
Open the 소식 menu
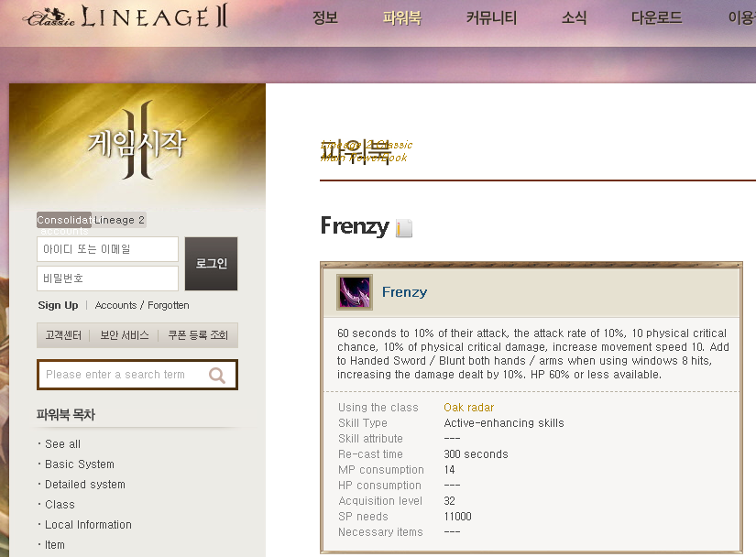(x=574, y=17)
